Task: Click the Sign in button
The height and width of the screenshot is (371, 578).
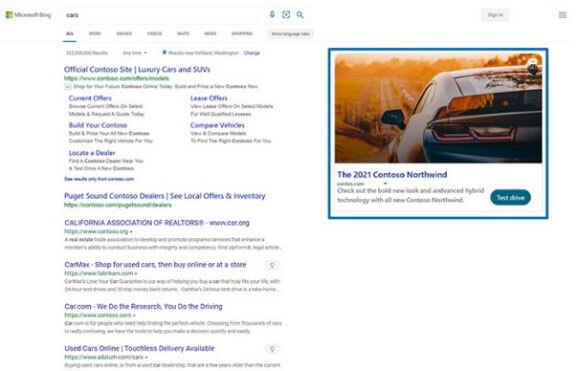Action: coord(495,15)
